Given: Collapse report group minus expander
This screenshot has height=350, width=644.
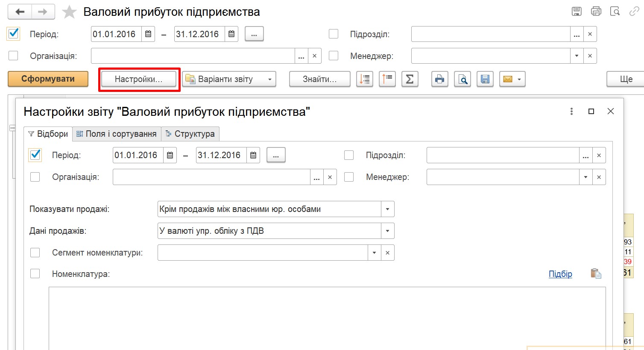Looking at the screenshot, I should [x=12, y=128].
